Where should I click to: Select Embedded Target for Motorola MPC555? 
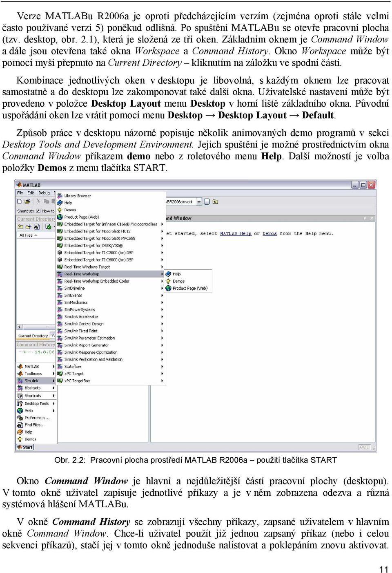111,239
